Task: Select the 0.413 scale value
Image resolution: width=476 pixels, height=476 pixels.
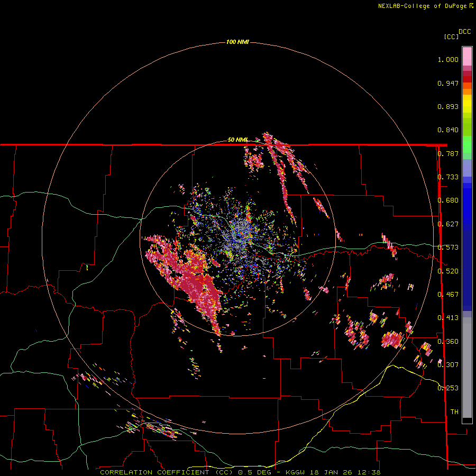Action: [x=448, y=318]
